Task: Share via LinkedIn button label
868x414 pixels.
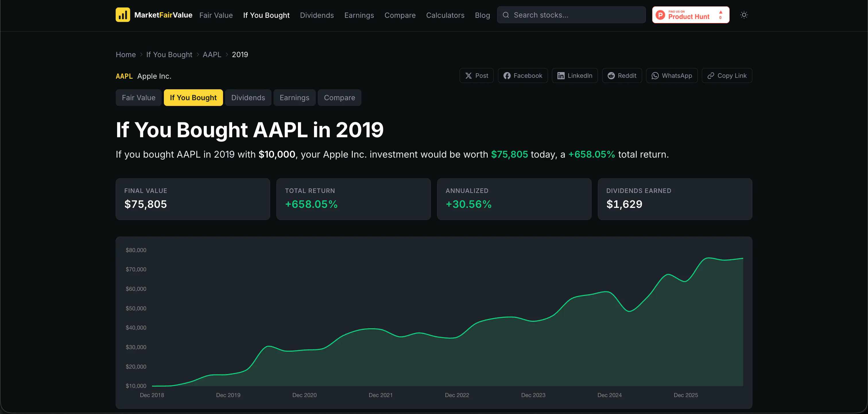Action: [580, 76]
